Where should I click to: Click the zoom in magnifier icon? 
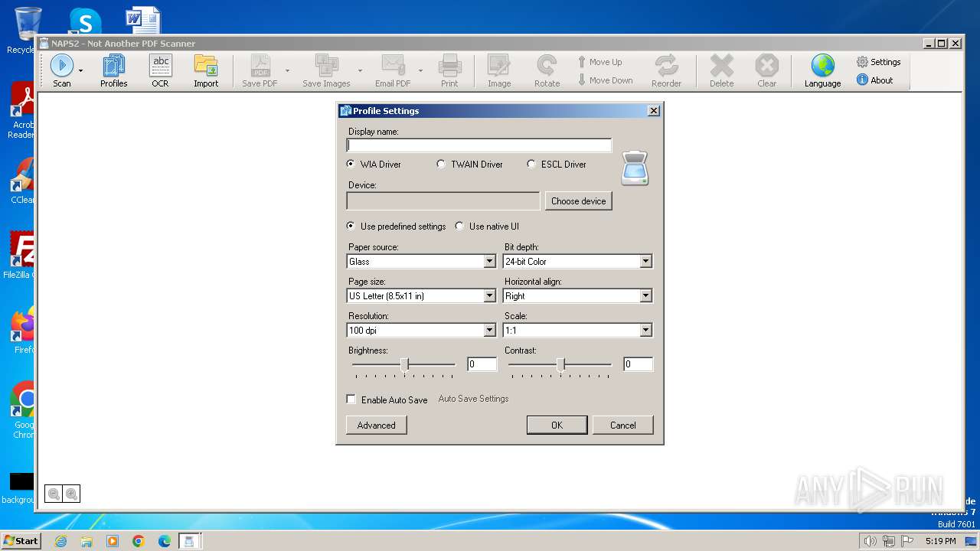pyautogui.click(x=71, y=494)
